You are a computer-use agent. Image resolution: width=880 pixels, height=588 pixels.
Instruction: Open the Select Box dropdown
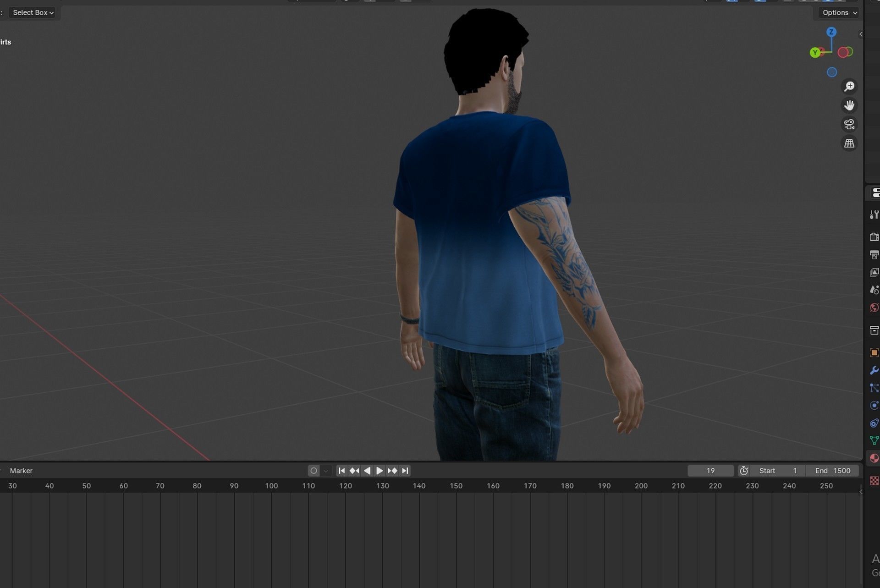click(x=33, y=12)
